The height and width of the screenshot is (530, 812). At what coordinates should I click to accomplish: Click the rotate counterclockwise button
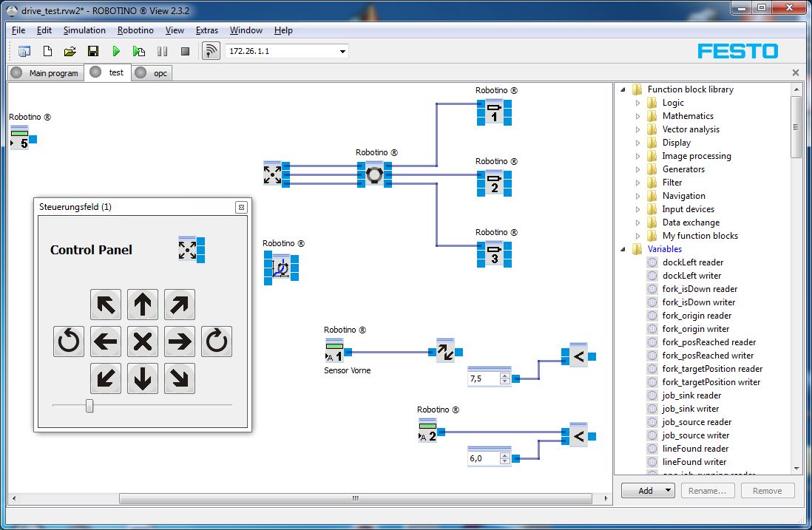point(68,342)
